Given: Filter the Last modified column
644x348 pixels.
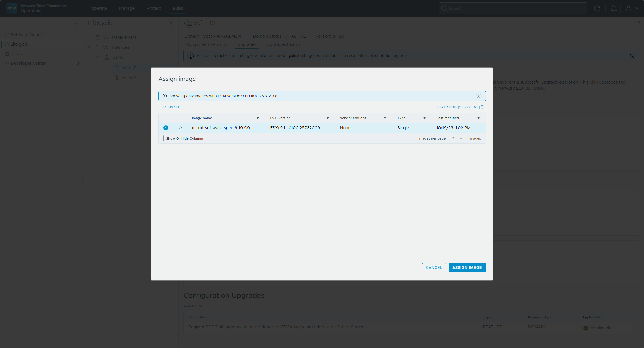Looking at the screenshot, I should coord(478,118).
